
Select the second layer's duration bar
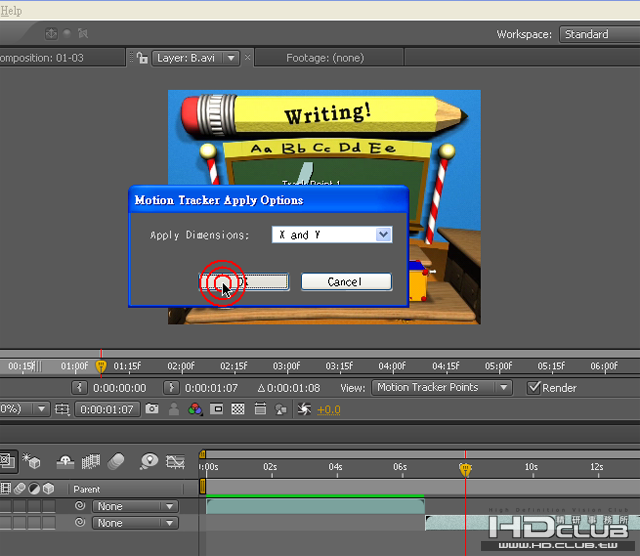pyautogui.click(x=531, y=523)
